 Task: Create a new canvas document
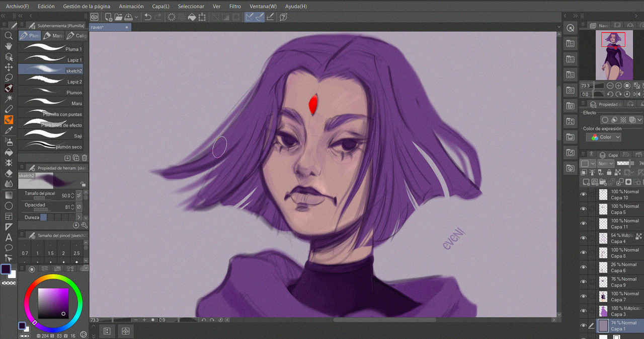point(108,17)
